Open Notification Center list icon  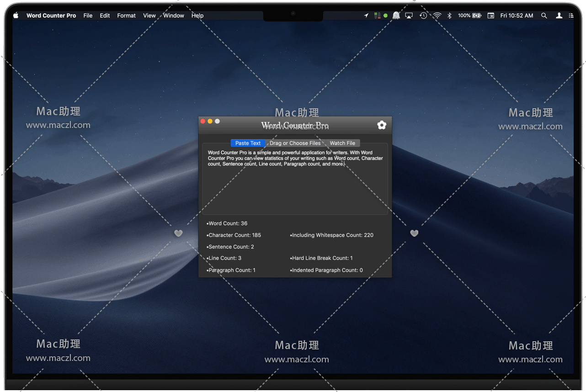571,16
